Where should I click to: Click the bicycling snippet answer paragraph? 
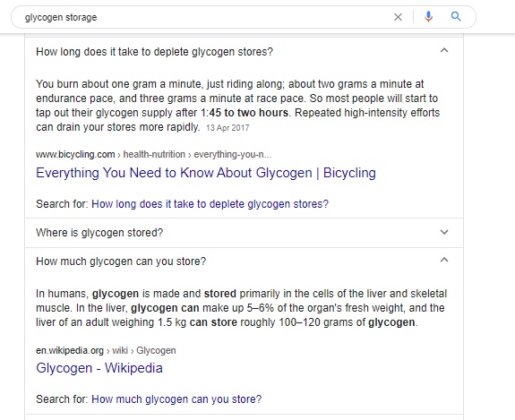click(237, 106)
